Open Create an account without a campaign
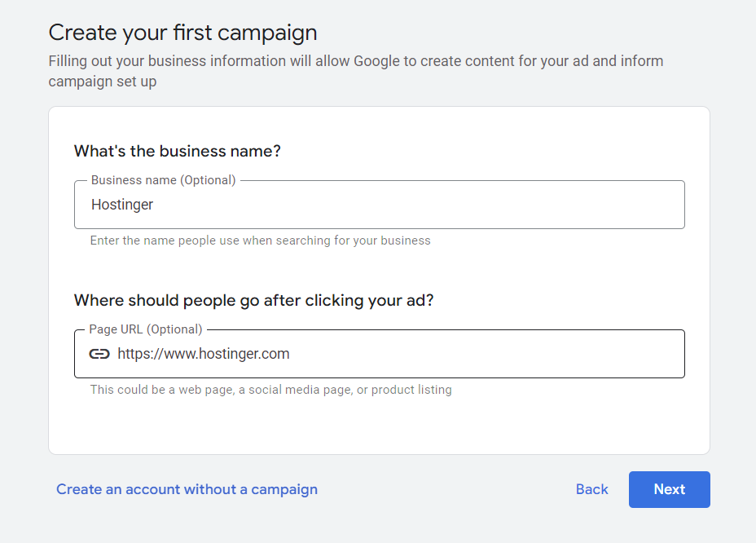The width and height of the screenshot is (756, 543). (187, 489)
